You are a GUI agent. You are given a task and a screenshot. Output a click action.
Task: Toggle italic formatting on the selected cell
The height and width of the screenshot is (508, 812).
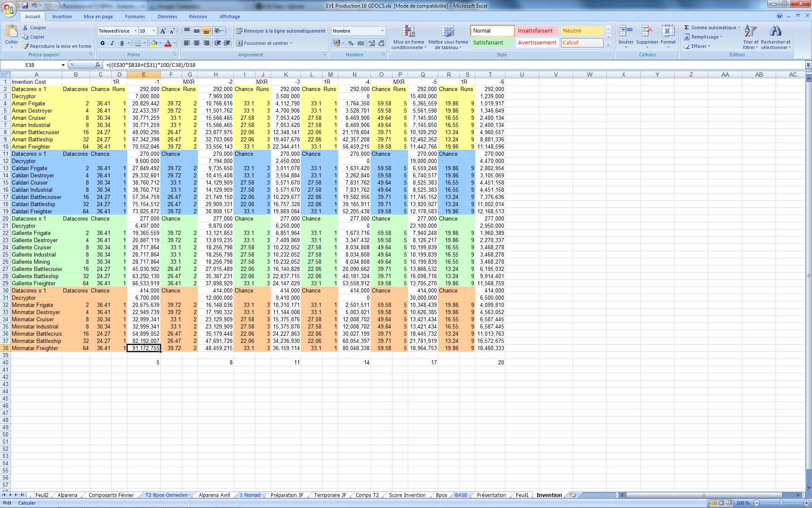click(112, 43)
